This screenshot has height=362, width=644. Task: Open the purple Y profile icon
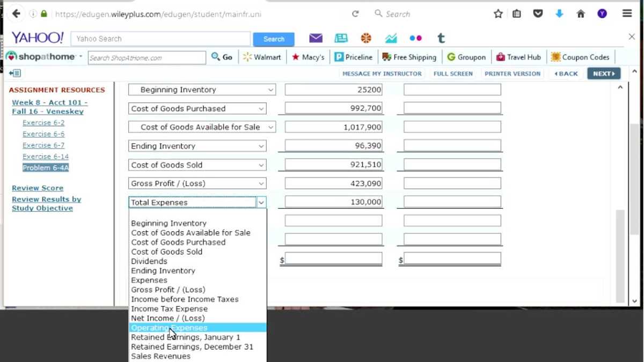coord(602,14)
